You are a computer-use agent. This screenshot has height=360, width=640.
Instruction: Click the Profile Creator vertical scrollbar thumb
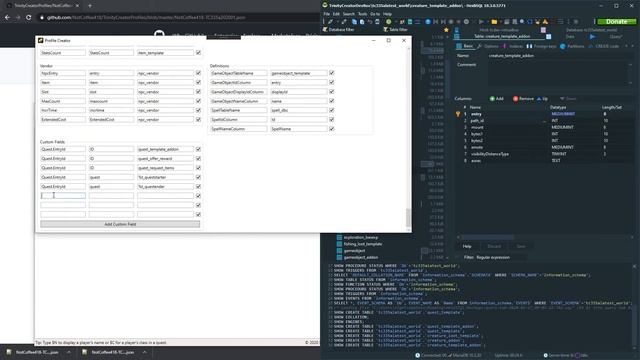(408, 217)
